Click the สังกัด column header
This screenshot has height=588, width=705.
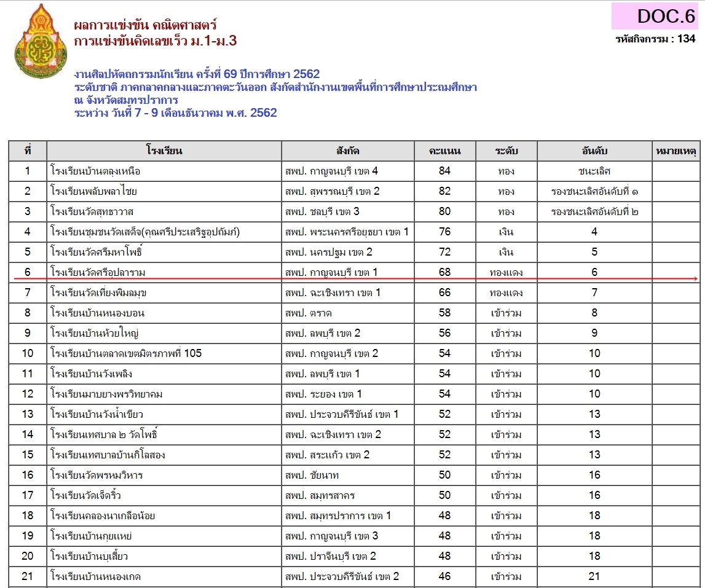coord(347,151)
